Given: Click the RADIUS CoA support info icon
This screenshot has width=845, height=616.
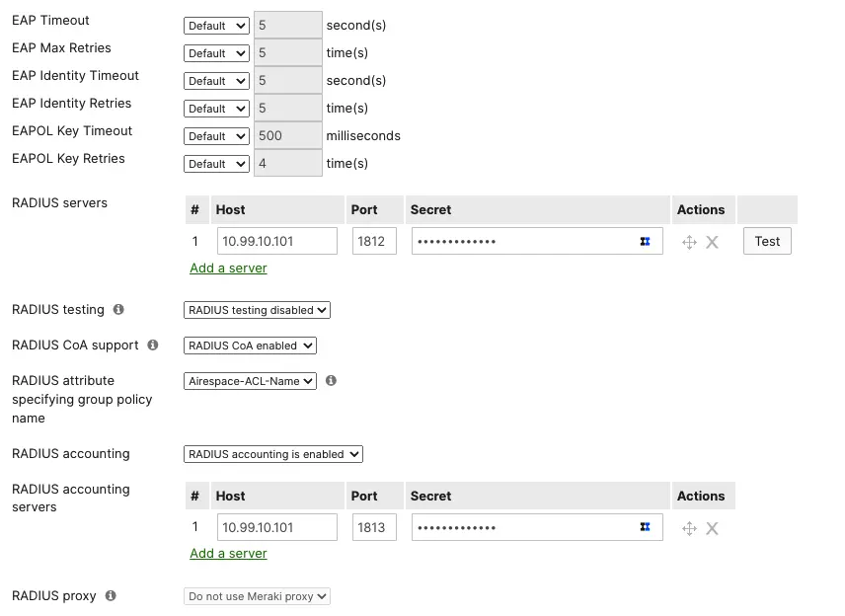Looking at the screenshot, I should pos(153,345).
